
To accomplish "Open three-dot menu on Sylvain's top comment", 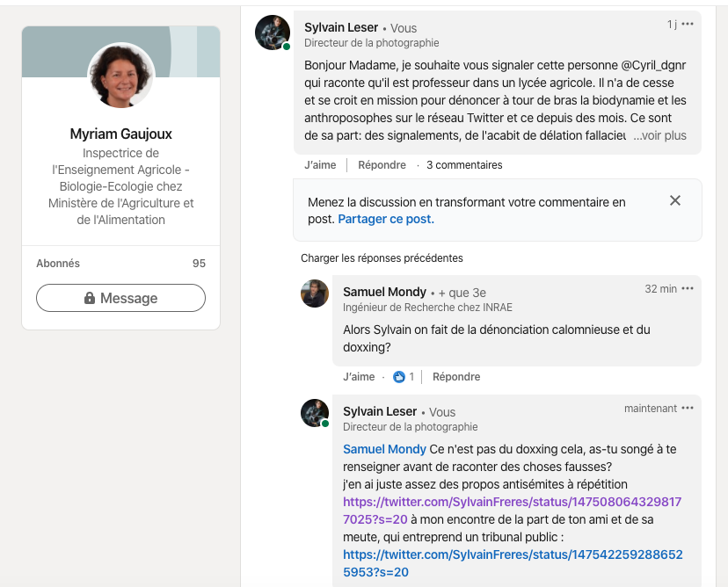I will pyautogui.click(x=688, y=24).
